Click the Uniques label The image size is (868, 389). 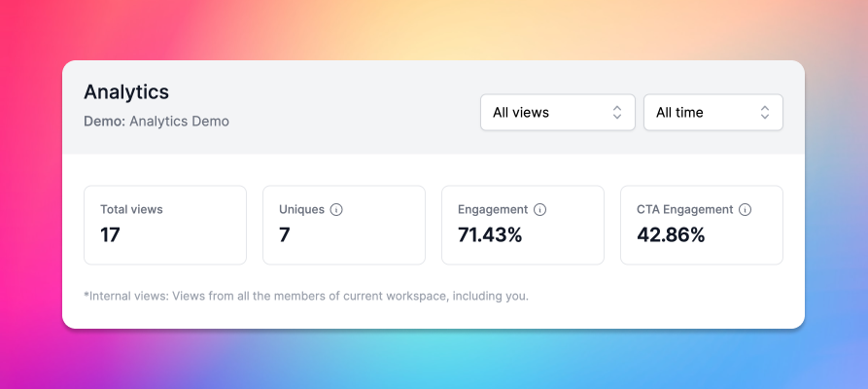coord(301,209)
